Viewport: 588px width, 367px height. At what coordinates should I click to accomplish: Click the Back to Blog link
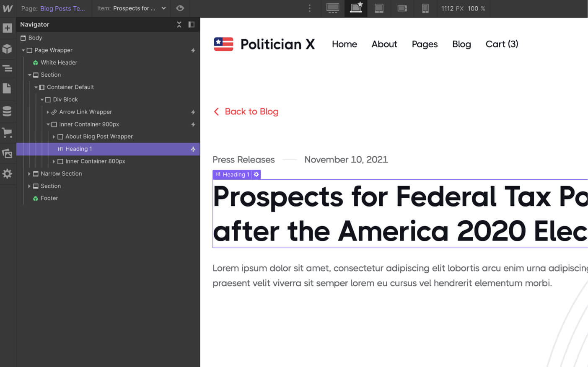[246, 111]
